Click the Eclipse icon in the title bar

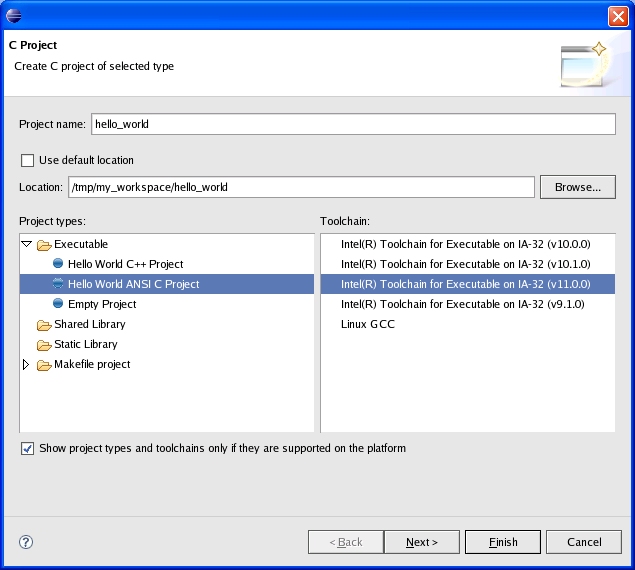click(14, 15)
